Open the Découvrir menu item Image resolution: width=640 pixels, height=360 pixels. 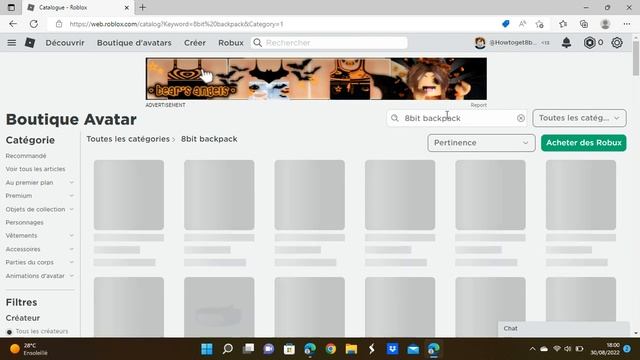65,43
